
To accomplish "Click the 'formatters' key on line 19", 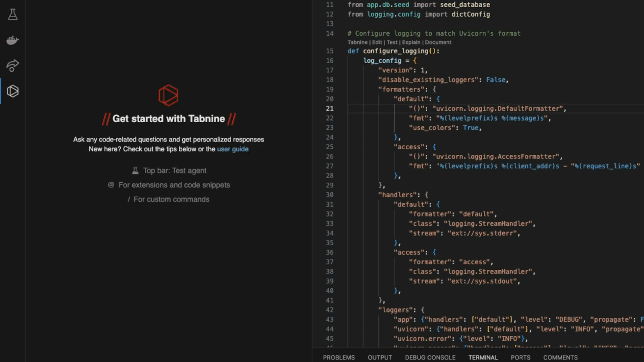I will click(x=401, y=89).
